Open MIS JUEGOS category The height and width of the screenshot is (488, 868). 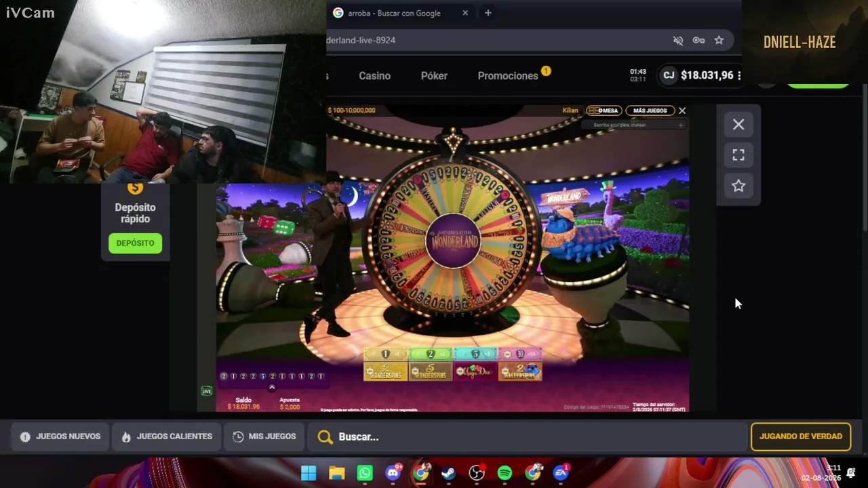(x=264, y=436)
